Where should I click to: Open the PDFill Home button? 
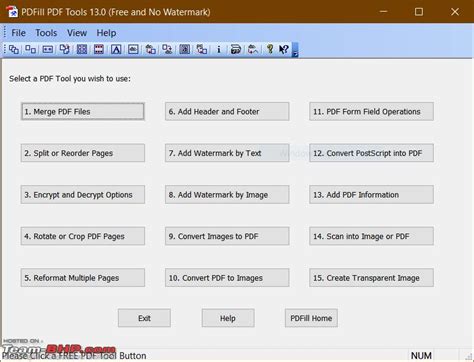tap(311, 318)
